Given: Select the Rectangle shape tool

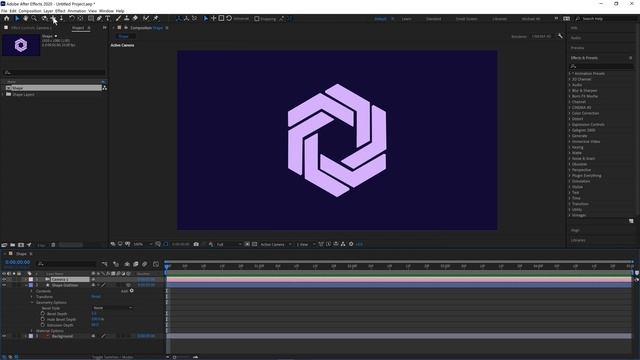Looking at the screenshot, I should (91, 18).
